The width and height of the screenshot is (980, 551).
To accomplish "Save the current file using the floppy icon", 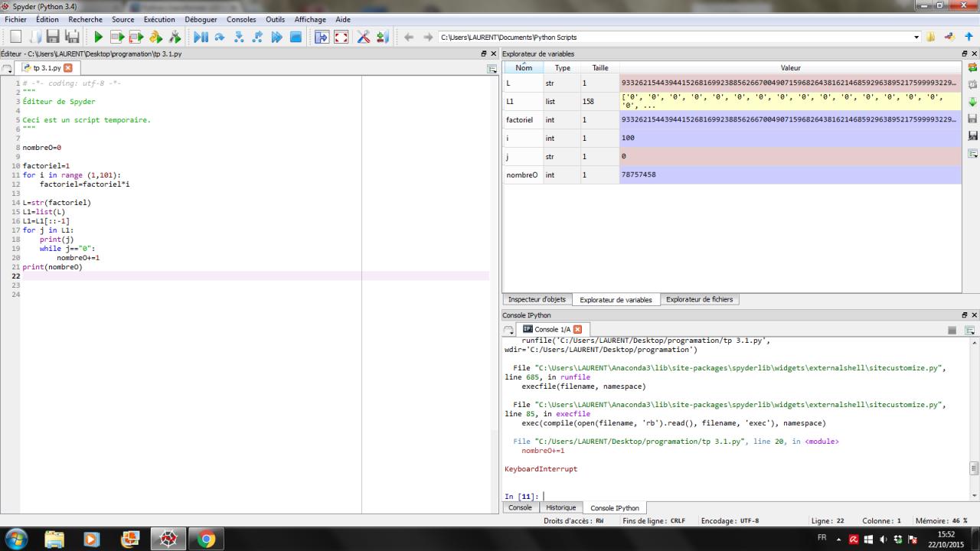I will [53, 37].
